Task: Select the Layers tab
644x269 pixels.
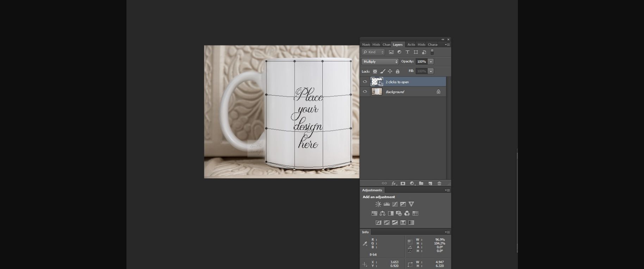Action: [398, 45]
